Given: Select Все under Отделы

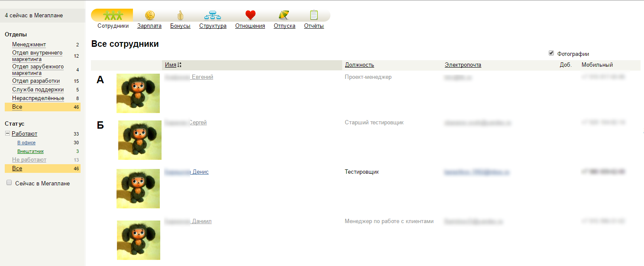Looking at the screenshot, I should [x=42, y=107].
